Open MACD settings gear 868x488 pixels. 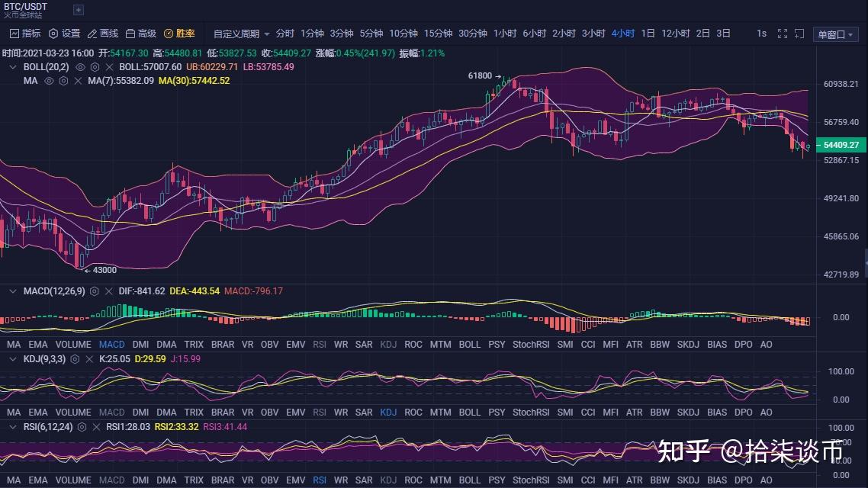point(94,291)
